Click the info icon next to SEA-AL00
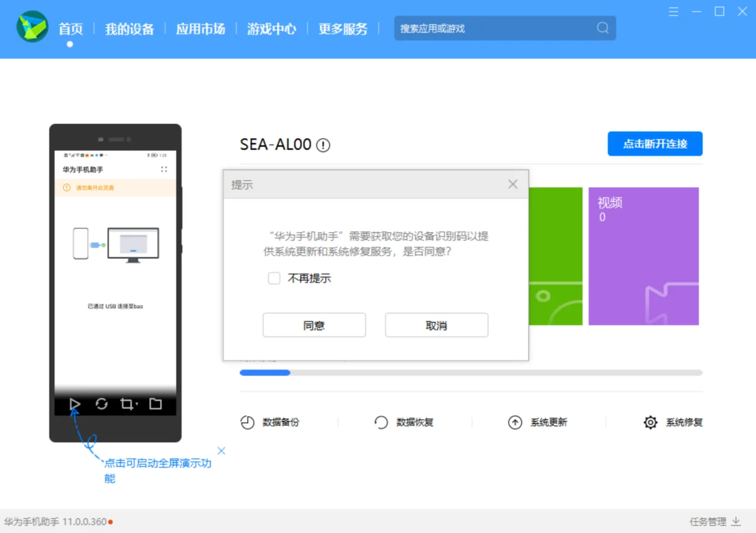Screen dimensions: 756x533 pyautogui.click(x=323, y=145)
